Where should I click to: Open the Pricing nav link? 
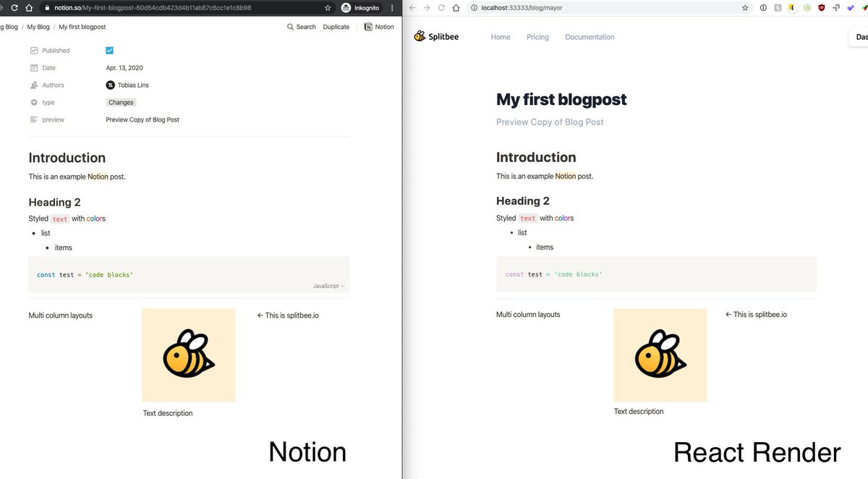click(537, 37)
